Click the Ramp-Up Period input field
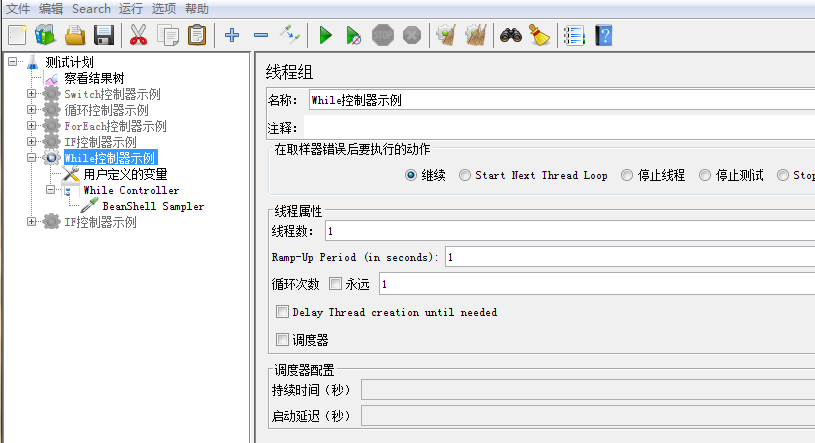The height and width of the screenshot is (443, 815). click(x=630, y=257)
